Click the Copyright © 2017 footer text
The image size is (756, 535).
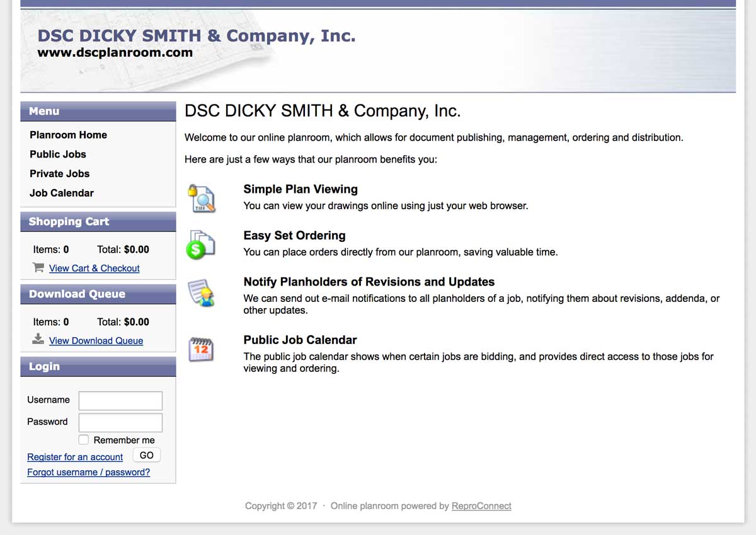click(x=281, y=505)
